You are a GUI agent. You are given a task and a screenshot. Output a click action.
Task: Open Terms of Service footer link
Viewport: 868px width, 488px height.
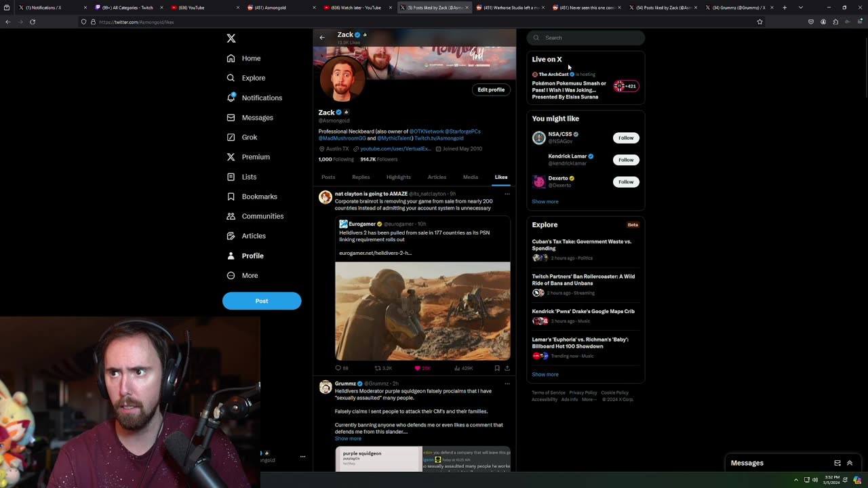coord(549,392)
